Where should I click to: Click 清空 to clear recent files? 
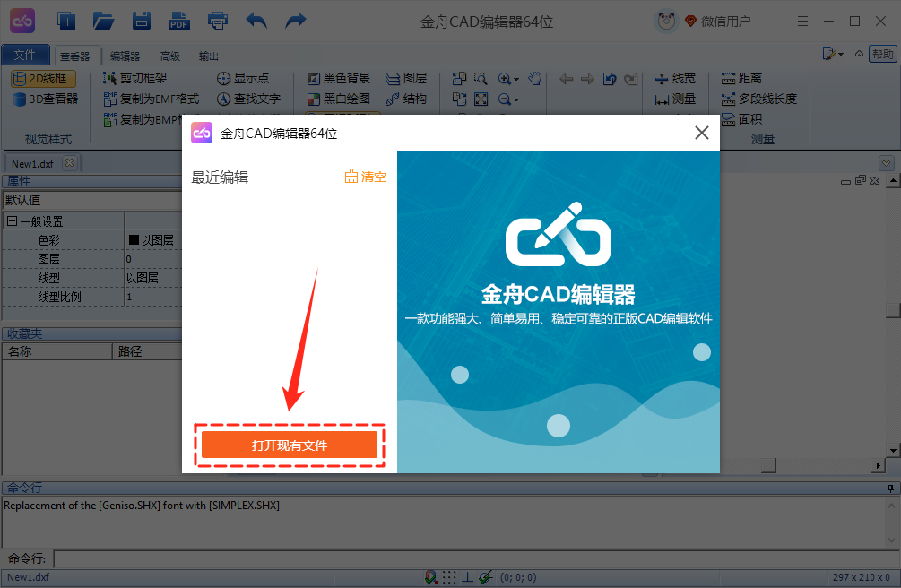click(x=366, y=177)
